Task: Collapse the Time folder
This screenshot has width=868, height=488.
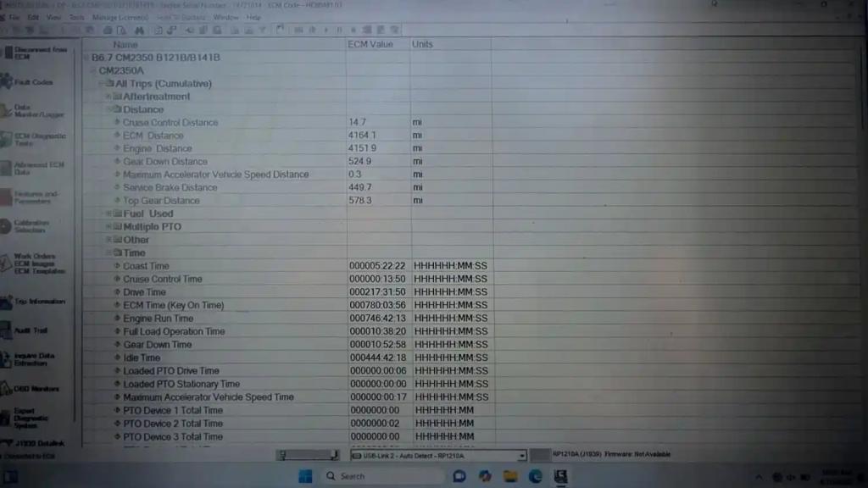Action: point(108,253)
